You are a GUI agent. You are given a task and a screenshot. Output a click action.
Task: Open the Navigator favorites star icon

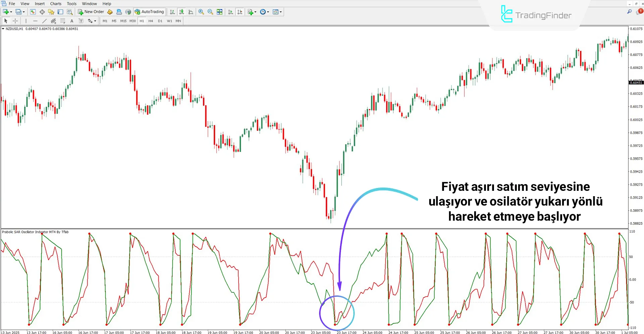(51, 12)
